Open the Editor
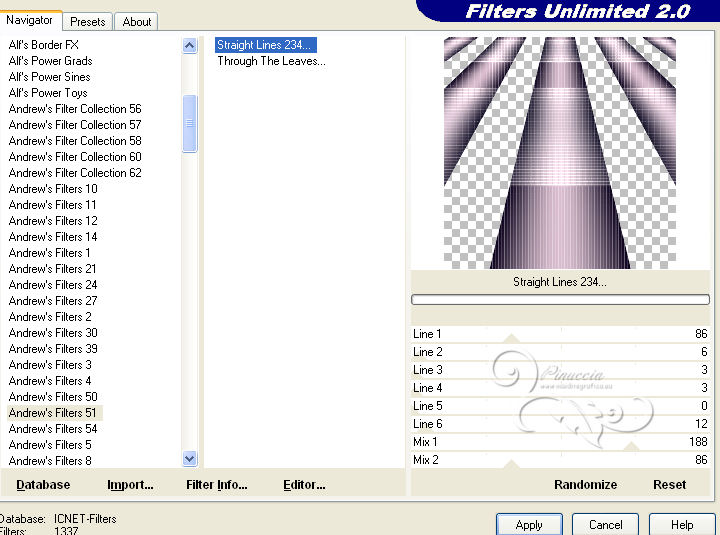This screenshot has height=535, width=720. click(x=304, y=485)
